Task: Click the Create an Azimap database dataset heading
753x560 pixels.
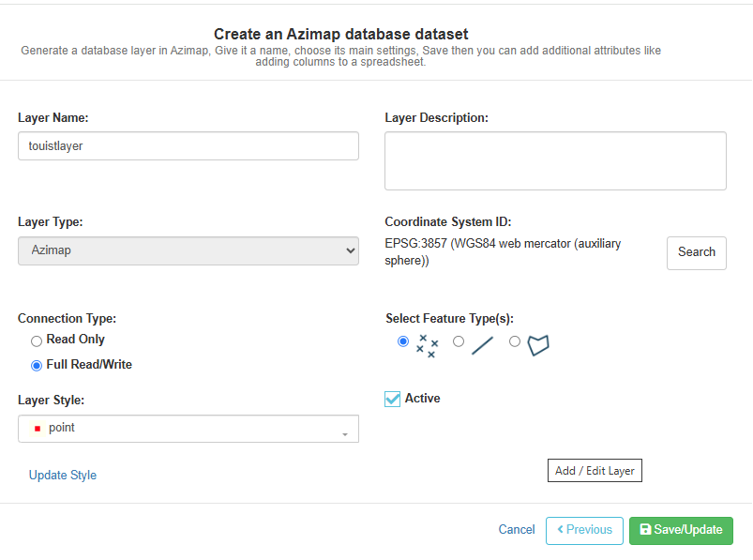Action: tap(341, 34)
